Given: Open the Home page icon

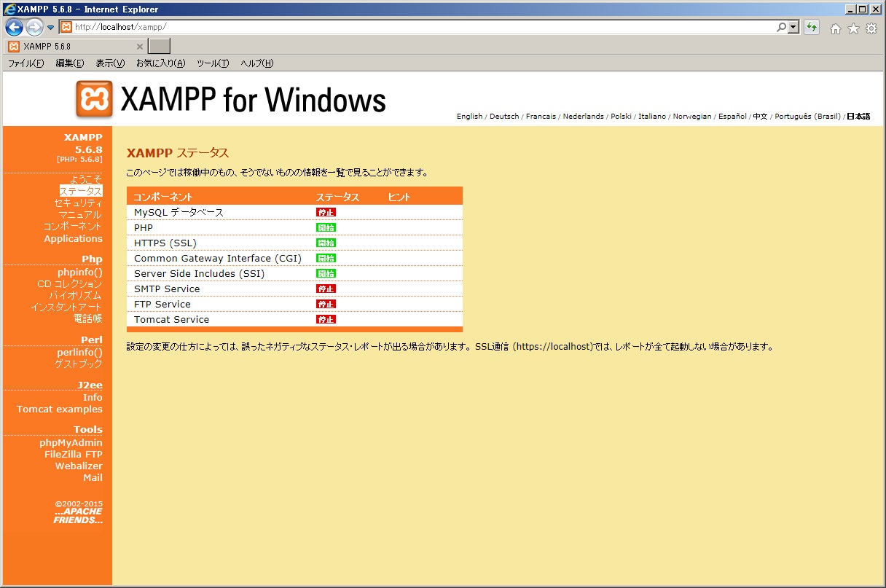Looking at the screenshot, I should click(836, 28).
